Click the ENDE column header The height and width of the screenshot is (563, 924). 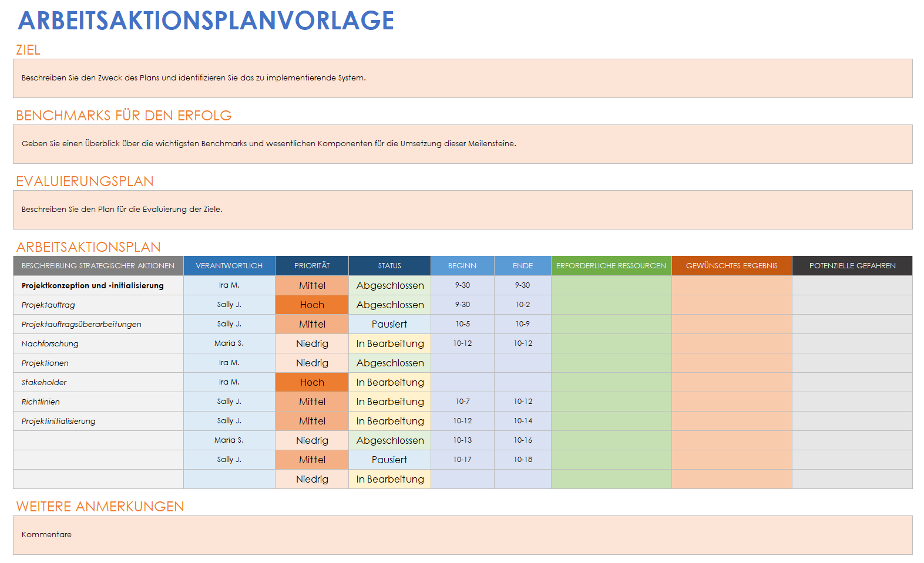pos(523,266)
